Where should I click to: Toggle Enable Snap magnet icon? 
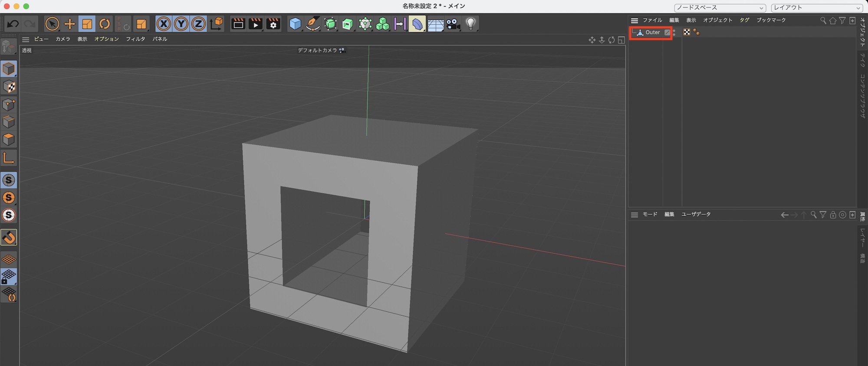pyautogui.click(x=9, y=237)
